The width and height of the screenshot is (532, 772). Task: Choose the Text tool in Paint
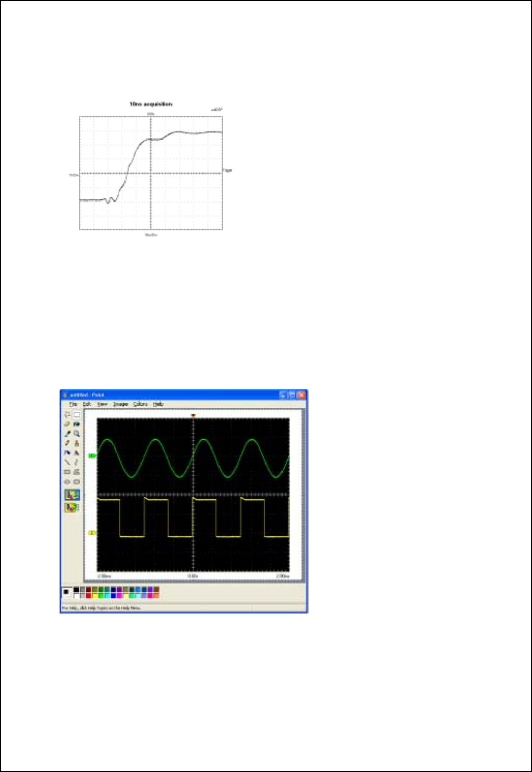(76, 453)
